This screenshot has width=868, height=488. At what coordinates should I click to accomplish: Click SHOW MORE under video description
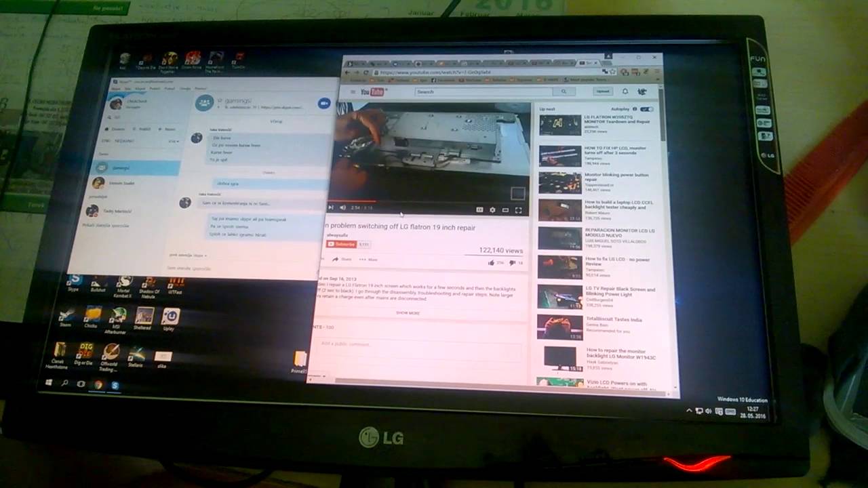408,313
